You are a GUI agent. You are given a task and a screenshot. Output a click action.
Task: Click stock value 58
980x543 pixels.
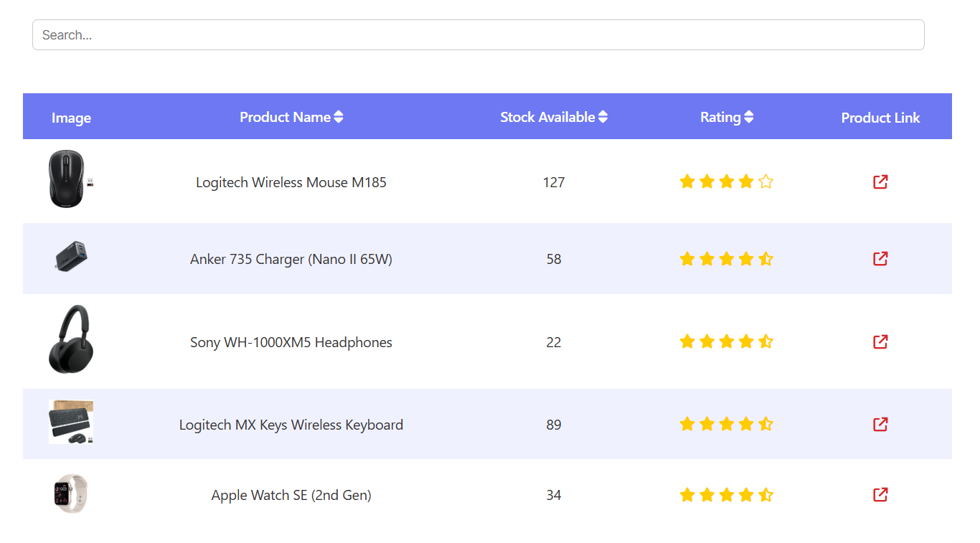tap(554, 259)
